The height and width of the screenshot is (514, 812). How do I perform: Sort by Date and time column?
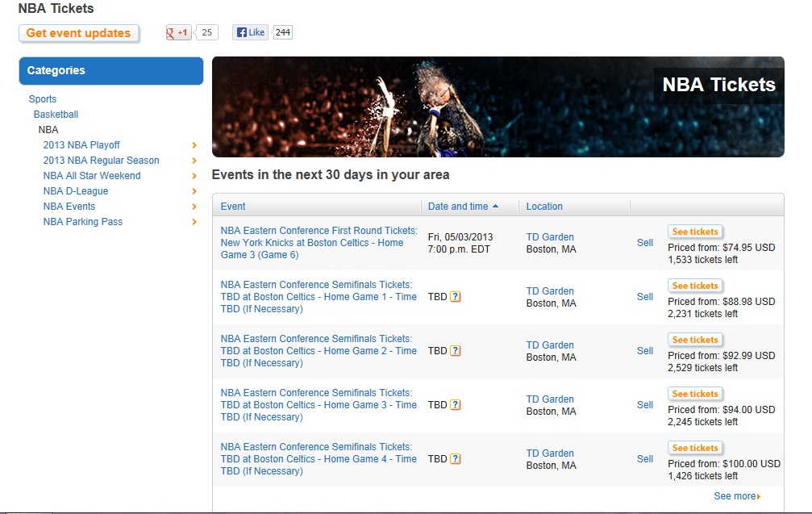coord(463,207)
